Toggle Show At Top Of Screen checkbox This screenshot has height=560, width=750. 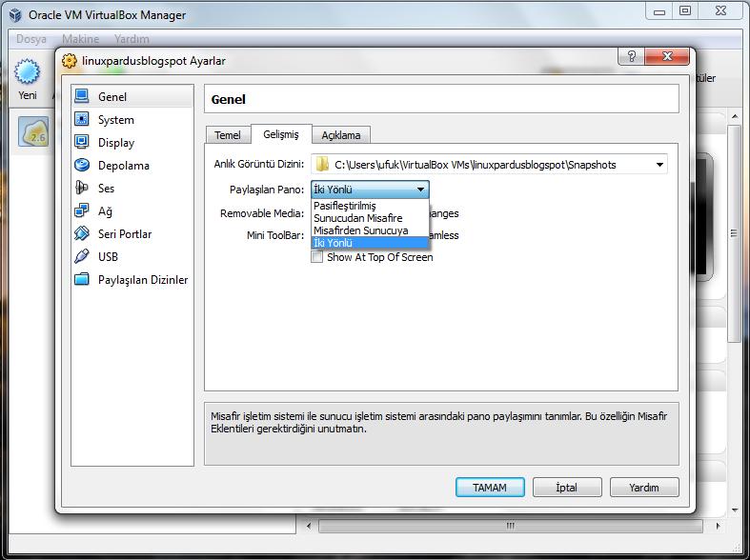pyautogui.click(x=316, y=257)
